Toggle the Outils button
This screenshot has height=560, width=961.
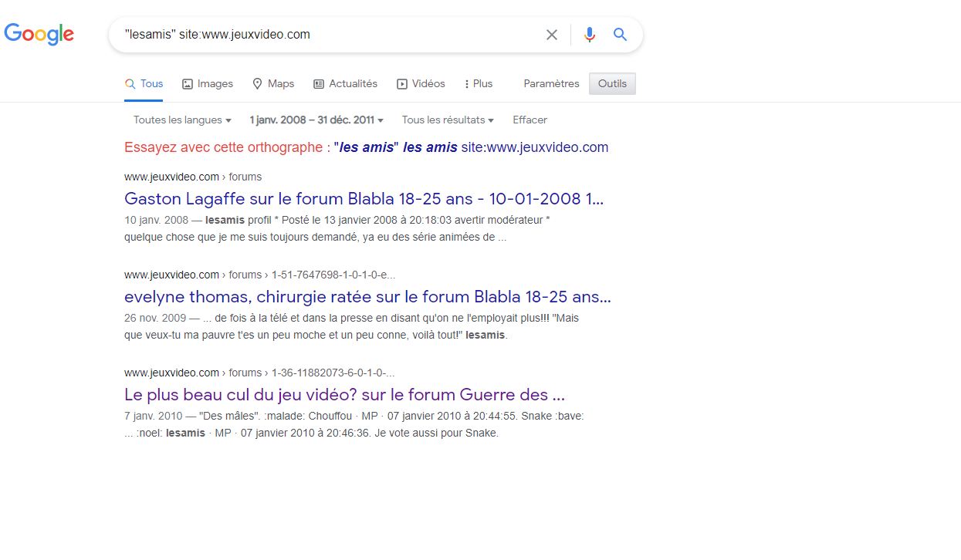pos(612,83)
